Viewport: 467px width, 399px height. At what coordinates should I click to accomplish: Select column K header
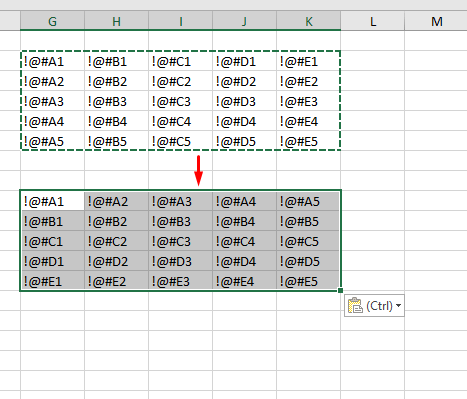309,21
